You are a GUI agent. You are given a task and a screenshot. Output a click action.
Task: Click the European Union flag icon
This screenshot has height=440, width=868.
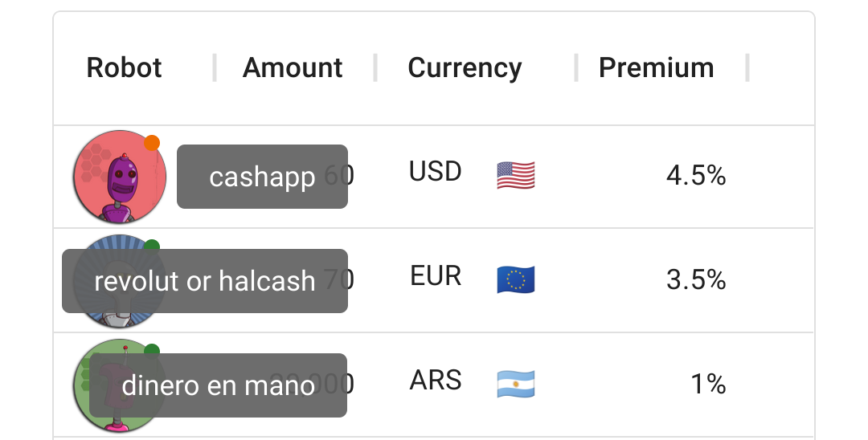(515, 279)
